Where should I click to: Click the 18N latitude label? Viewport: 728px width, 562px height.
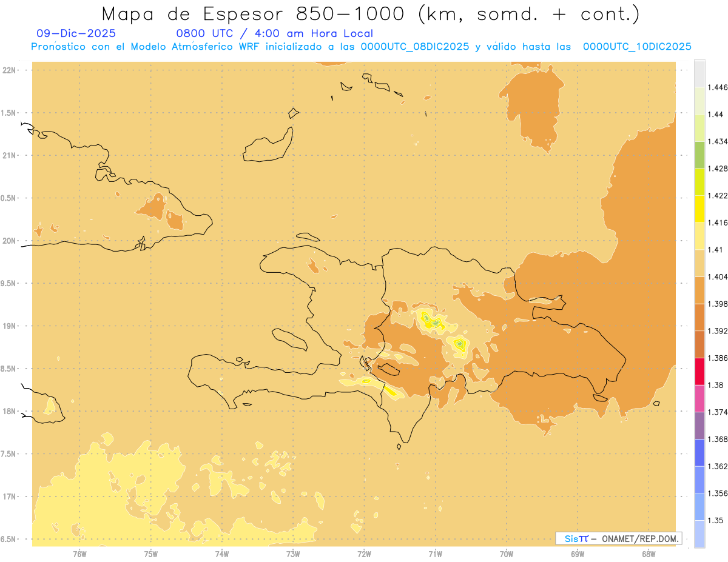(x=9, y=411)
